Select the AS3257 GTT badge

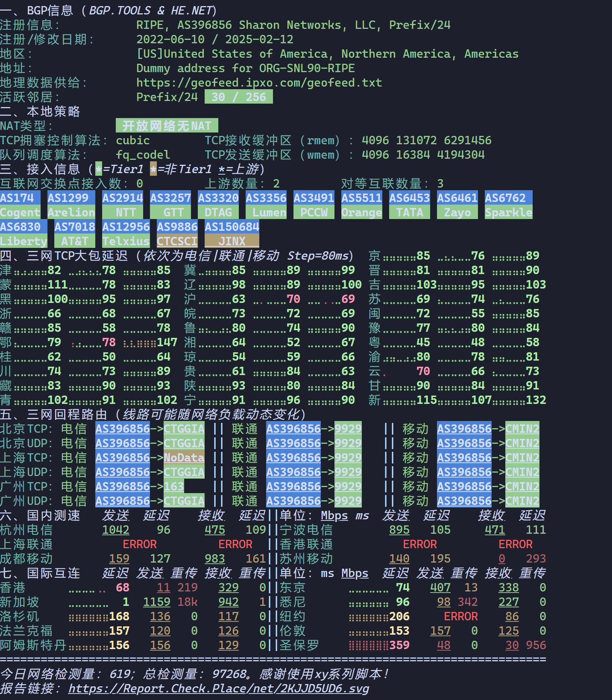(170, 205)
